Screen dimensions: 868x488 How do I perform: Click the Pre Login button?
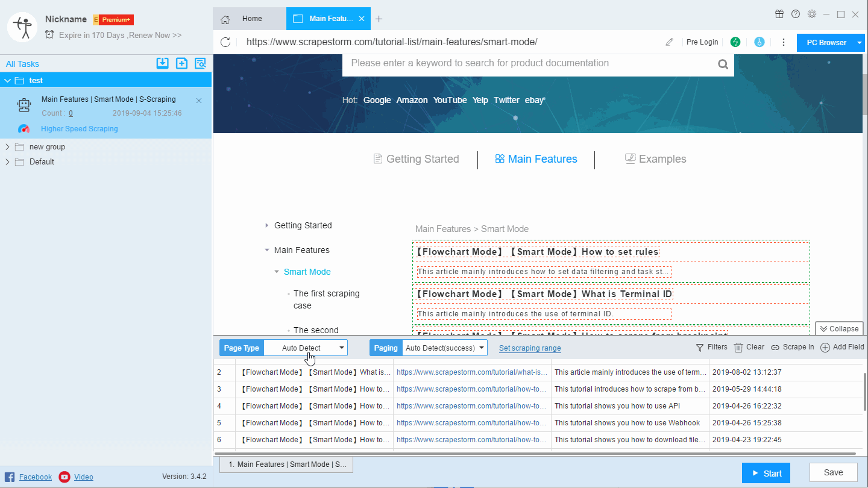(x=702, y=42)
